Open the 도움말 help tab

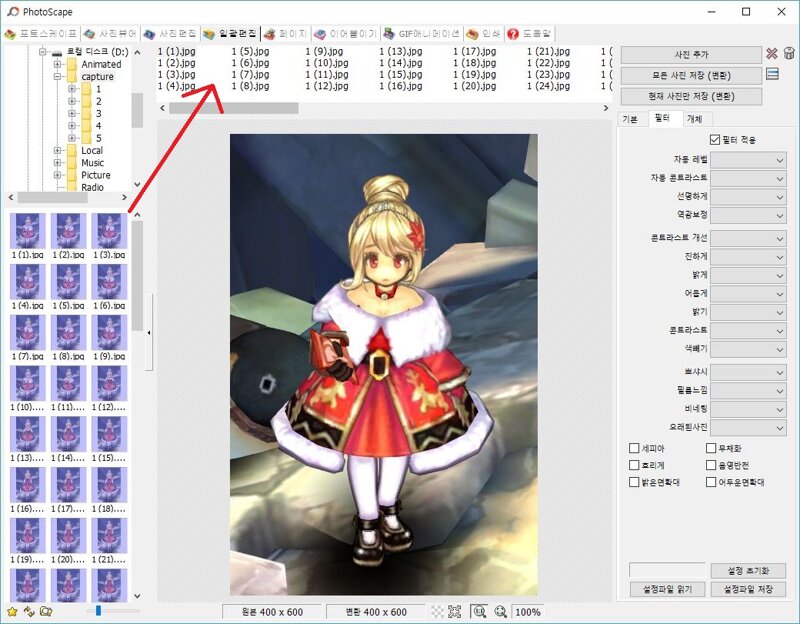pyautogui.click(x=529, y=34)
